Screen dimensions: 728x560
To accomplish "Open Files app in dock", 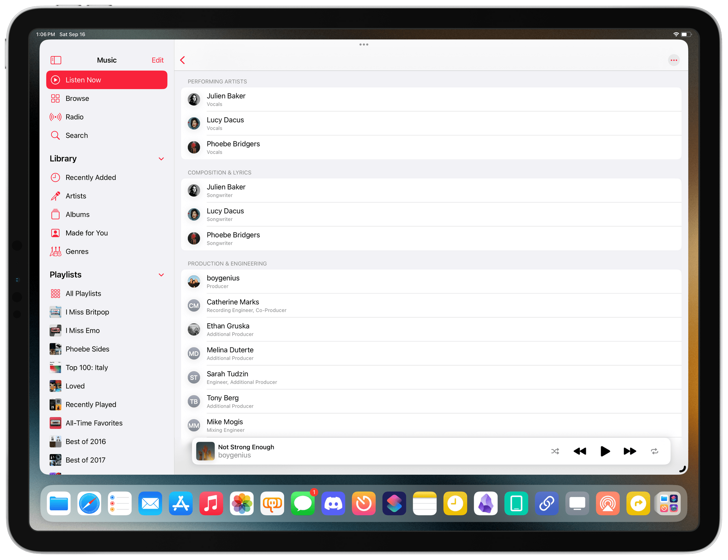I will [59, 504].
